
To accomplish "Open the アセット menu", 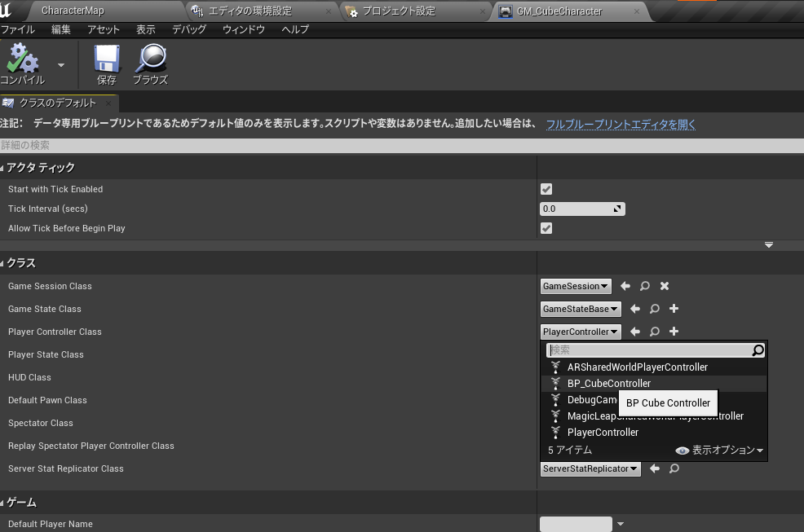I will point(103,29).
